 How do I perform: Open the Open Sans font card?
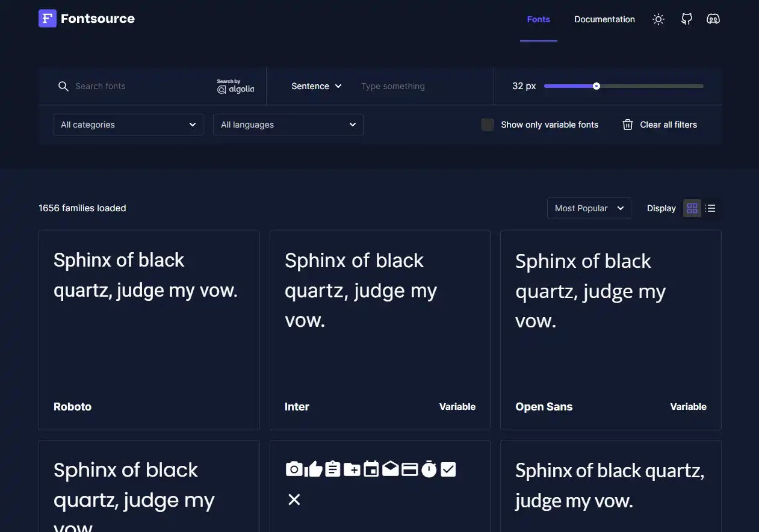pyautogui.click(x=611, y=330)
